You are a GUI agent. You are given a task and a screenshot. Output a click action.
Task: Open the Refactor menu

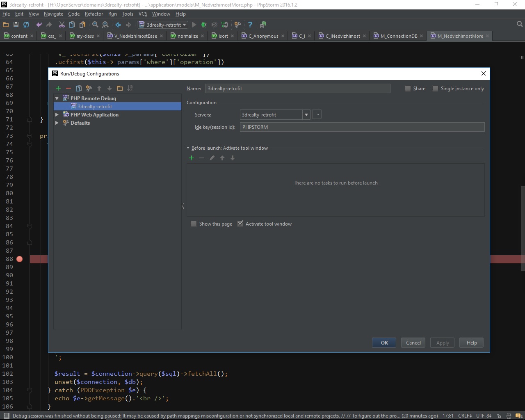94,14
